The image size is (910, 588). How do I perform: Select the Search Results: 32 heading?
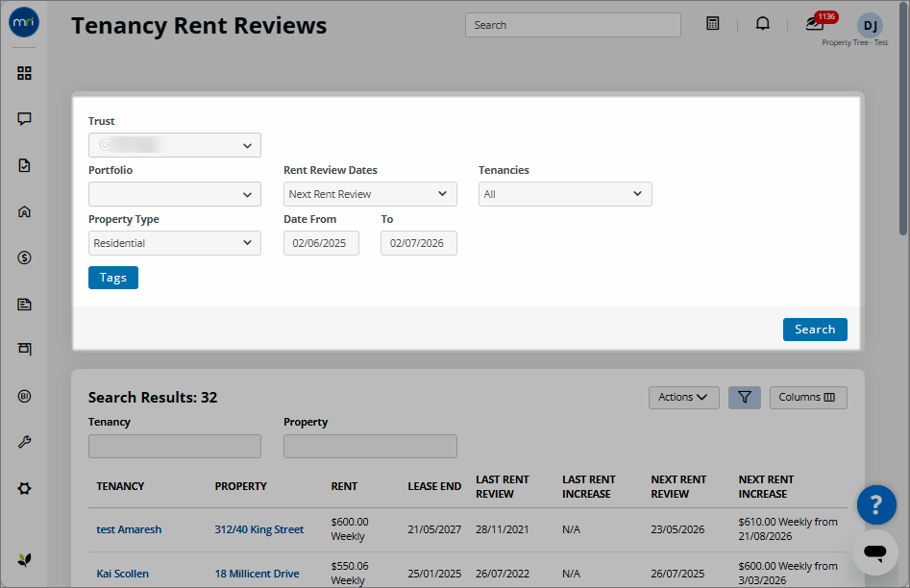pyautogui.click(x=153, y=398)
